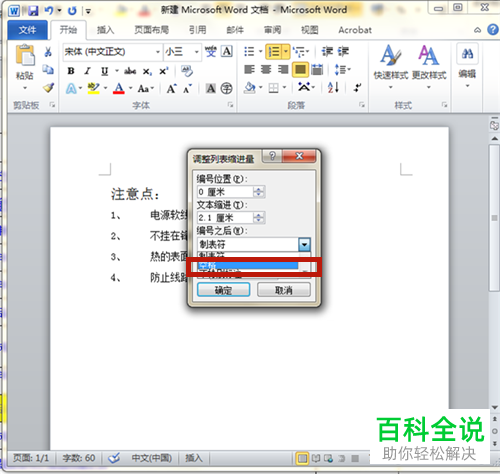Click the Asian Layout icon

[304, 87]
